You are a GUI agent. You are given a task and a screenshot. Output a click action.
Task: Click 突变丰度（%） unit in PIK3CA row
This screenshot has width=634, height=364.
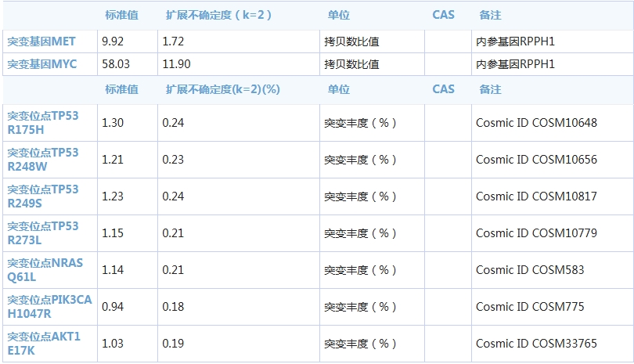[360, 307]
